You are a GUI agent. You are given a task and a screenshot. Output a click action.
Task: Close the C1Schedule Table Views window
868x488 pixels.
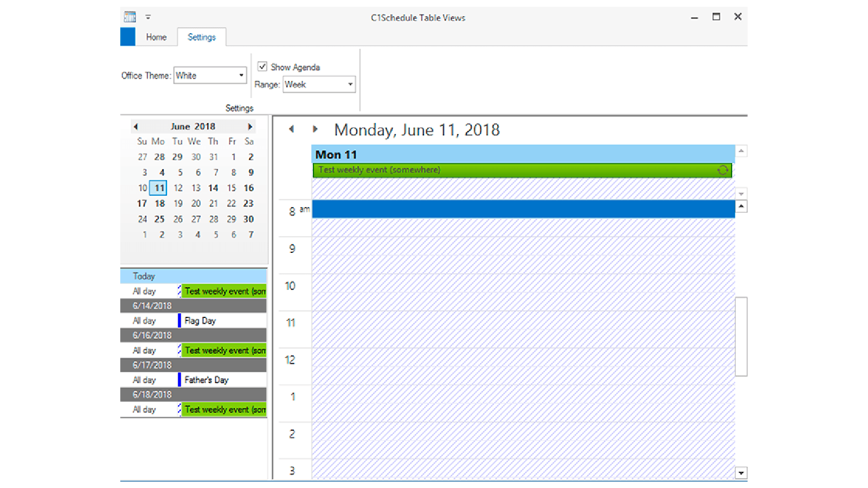738,17
